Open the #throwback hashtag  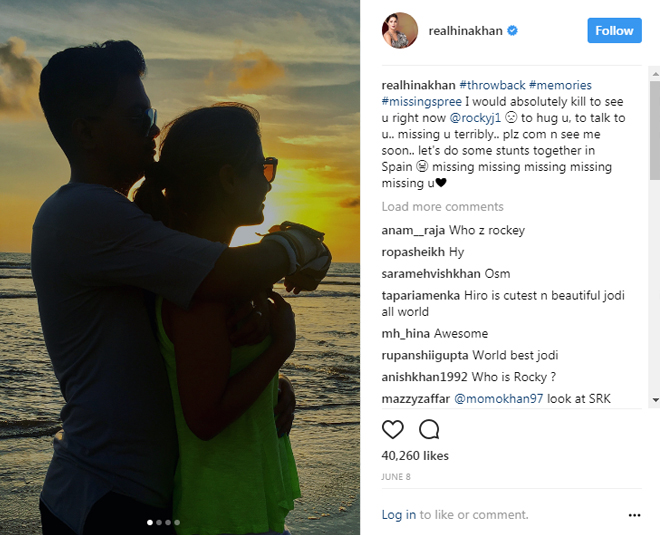[492, 85]
